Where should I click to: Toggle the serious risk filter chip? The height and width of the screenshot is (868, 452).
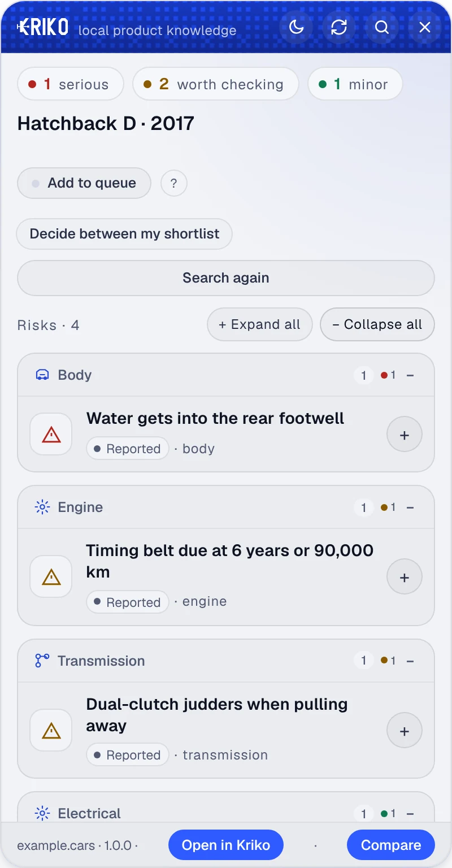coord(71,84)
